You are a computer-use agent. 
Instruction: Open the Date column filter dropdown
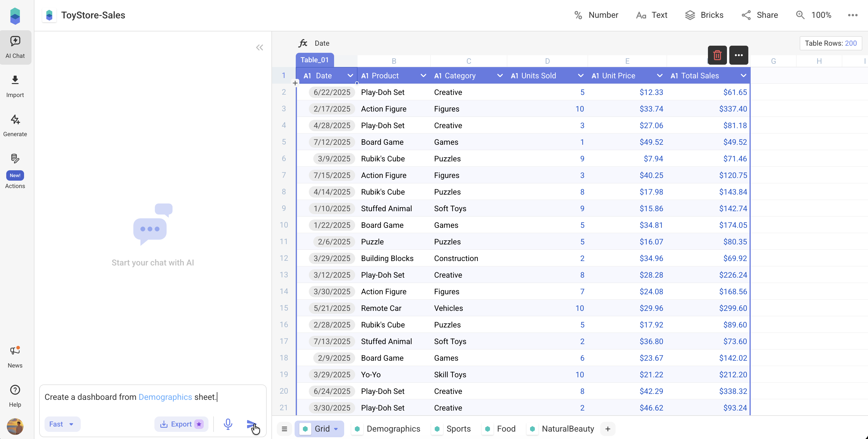click(350, 75)
